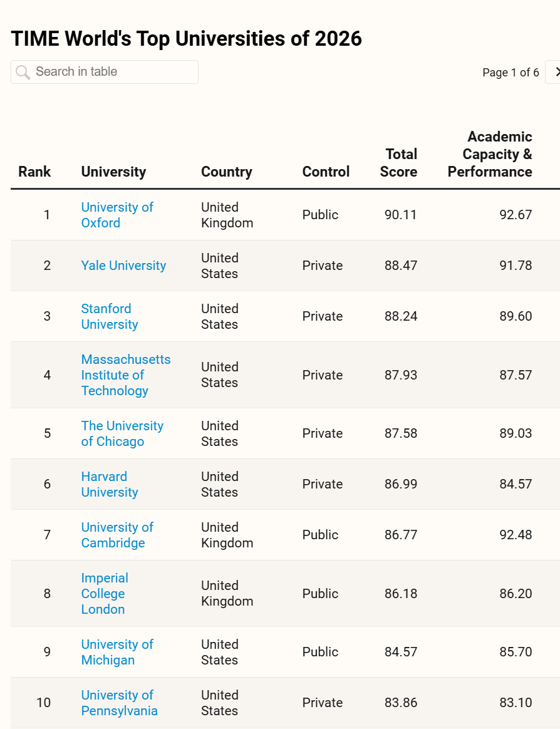
Task: Open the University of Oxford link
Action: (117, 215)
